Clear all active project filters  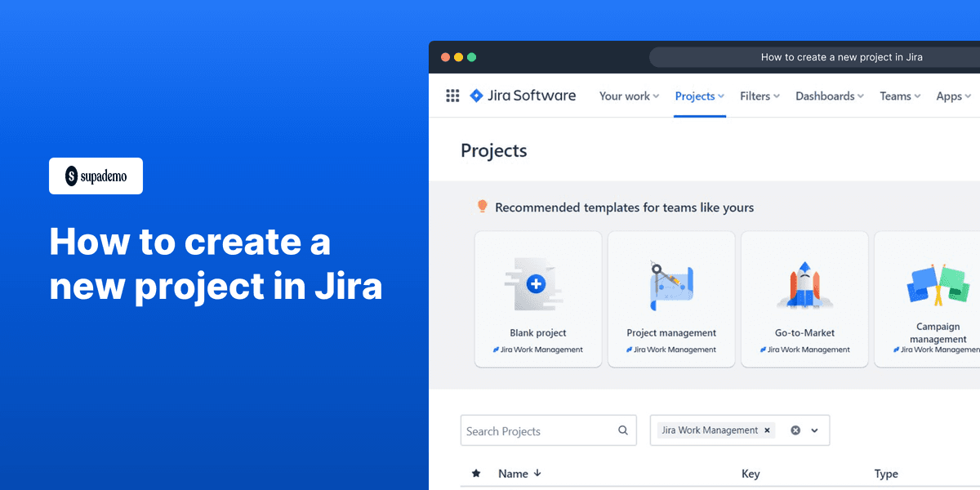[x=795, y=430]
